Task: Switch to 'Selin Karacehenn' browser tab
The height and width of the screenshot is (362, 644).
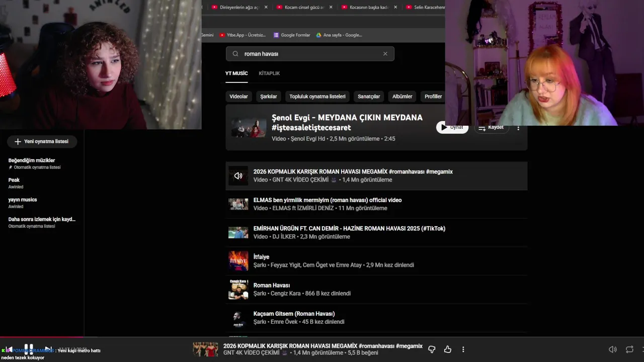Action: pos(425,7)
